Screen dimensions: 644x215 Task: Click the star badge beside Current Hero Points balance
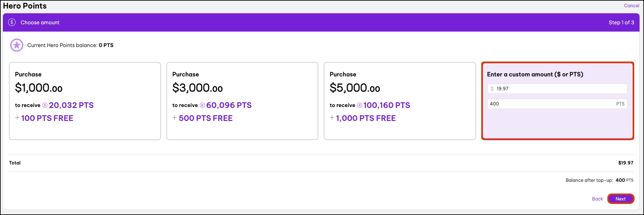pyautogui.click(x=17, y=45)
